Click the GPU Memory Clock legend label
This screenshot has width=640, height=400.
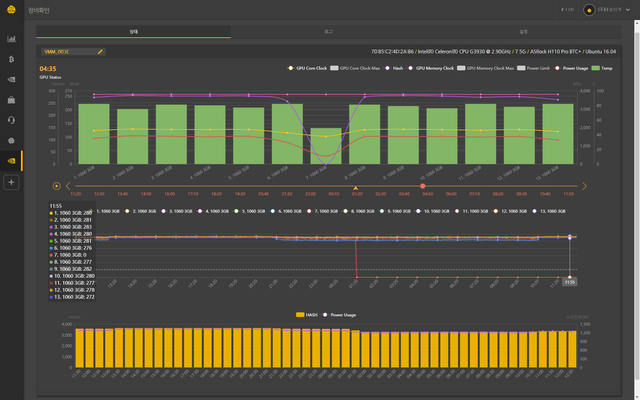coord(435,68)
